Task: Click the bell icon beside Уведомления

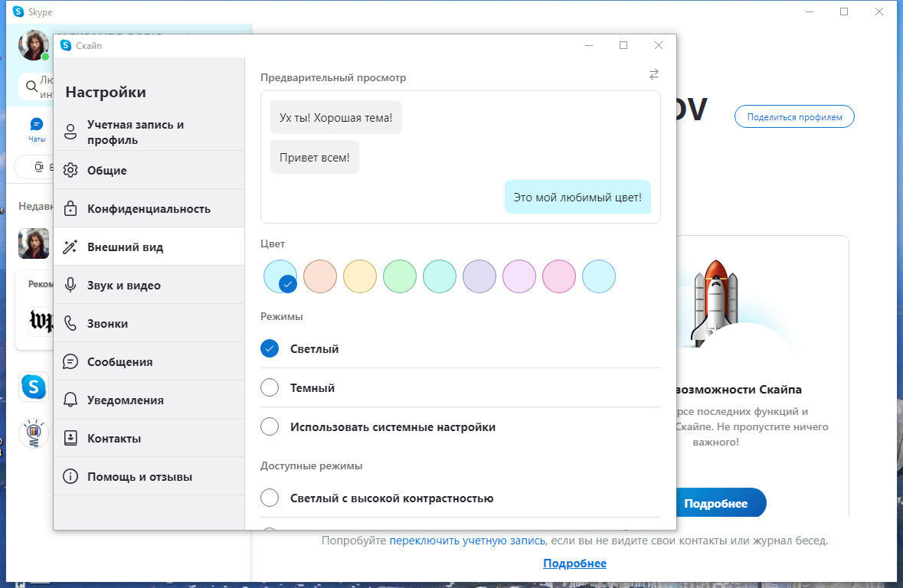Action: tap(70, 400)
